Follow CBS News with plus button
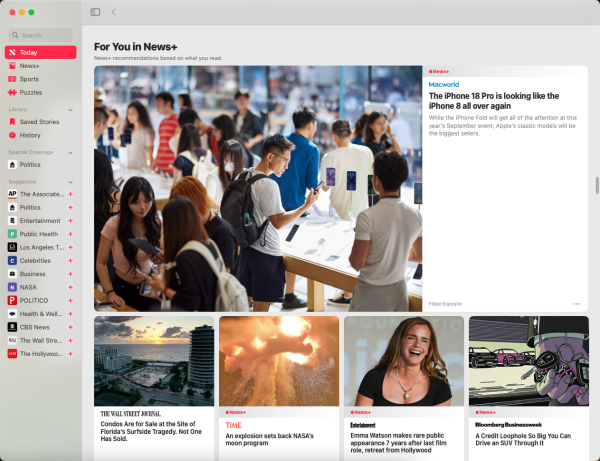Image resolution: width=600 pixels, height=461 pixels. pos(70,327)
